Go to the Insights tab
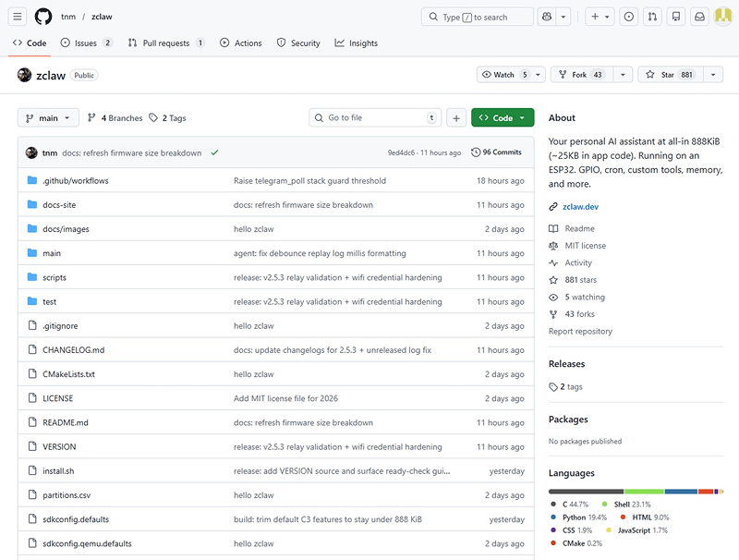739x560 pixels. click(x=356, y=43)
